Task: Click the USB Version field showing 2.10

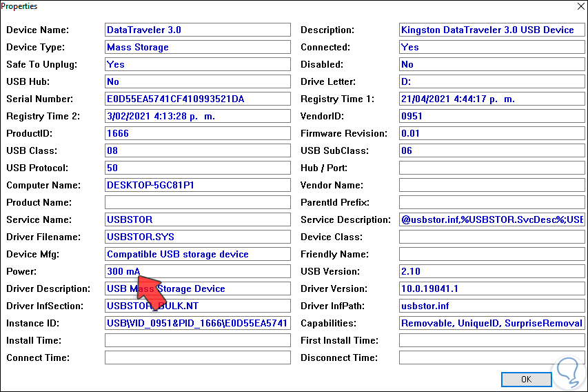Action: tap(492, 271)
